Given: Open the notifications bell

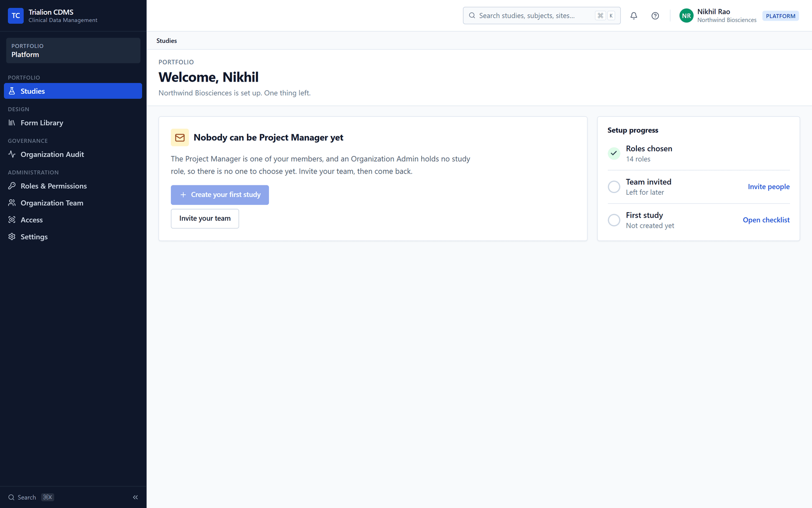Looking at the screenshot, I should point(634,16).
